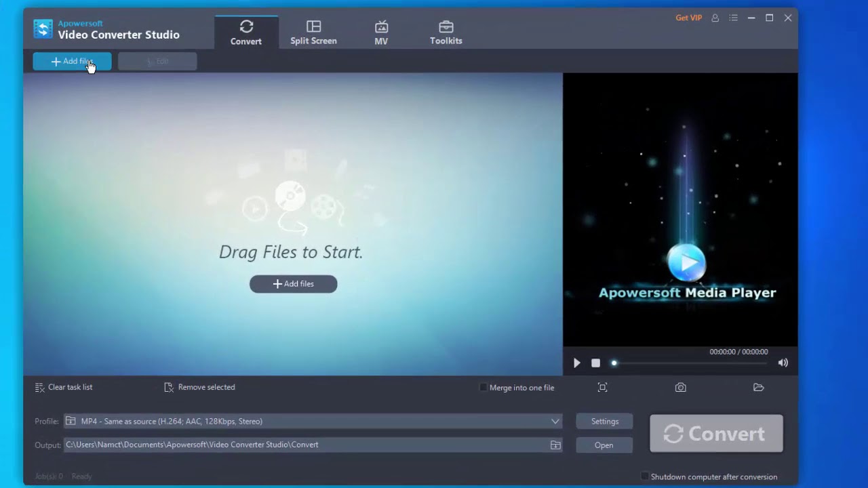
Task: Maximize the Video Converter Studio window
Action: tap(770, 18)
